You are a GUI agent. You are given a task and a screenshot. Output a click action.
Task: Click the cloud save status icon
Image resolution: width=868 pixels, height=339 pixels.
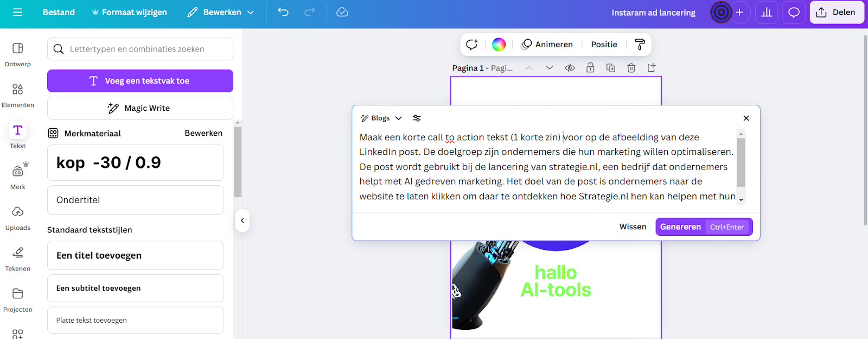(x=342, y=12)
